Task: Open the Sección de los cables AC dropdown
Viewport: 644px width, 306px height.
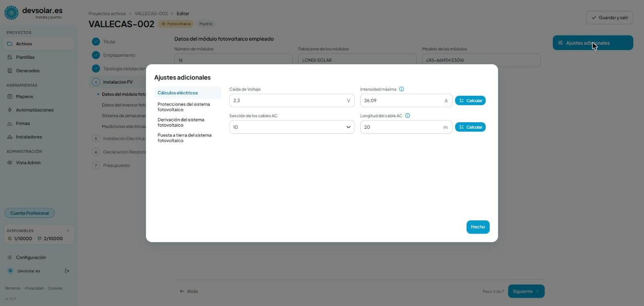Action: click(x=292, y=127)
